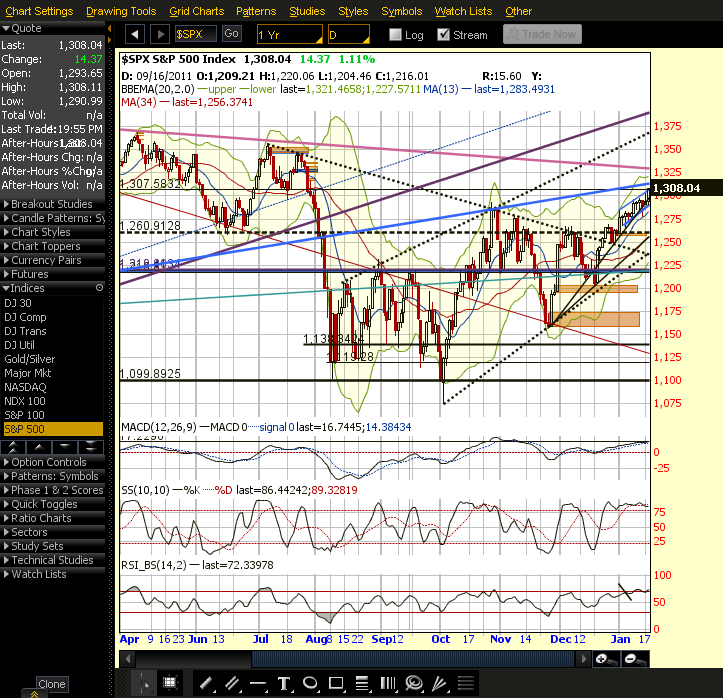Collapse the Quote panel section
723x698 pixels.
tap(6, 29)
